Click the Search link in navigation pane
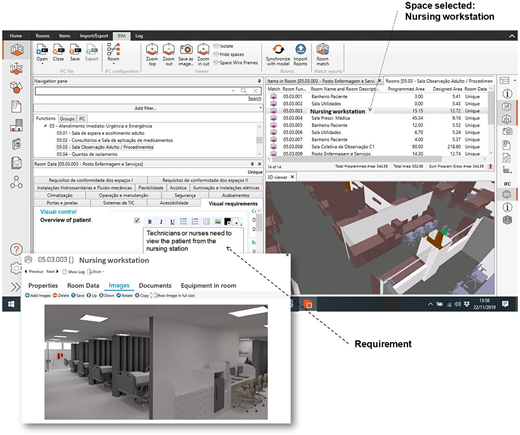The height and width of the screenshot is (435, 520). click(254, 99)
